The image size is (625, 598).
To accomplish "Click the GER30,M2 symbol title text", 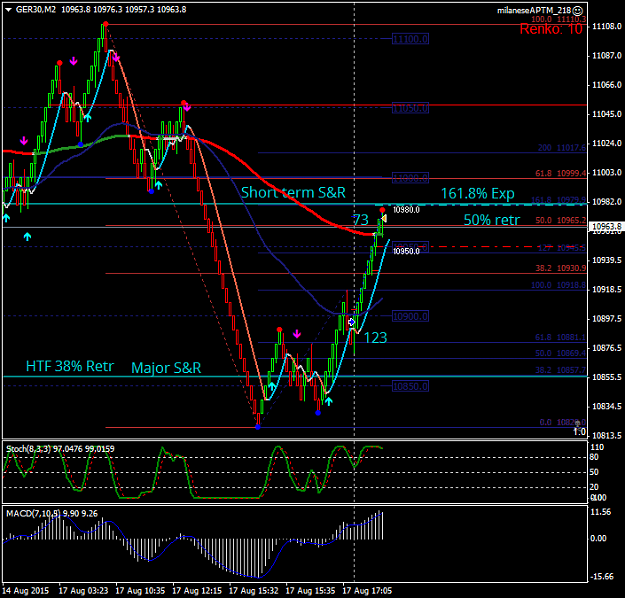I will (x=36, y=10).
